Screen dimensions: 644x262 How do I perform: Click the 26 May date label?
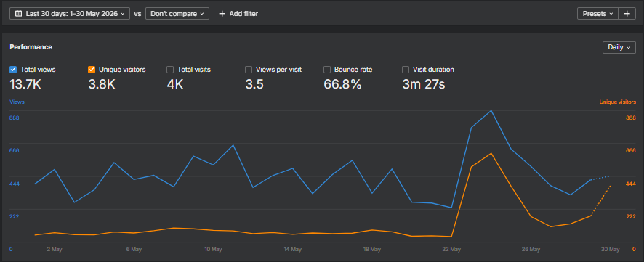531,249
